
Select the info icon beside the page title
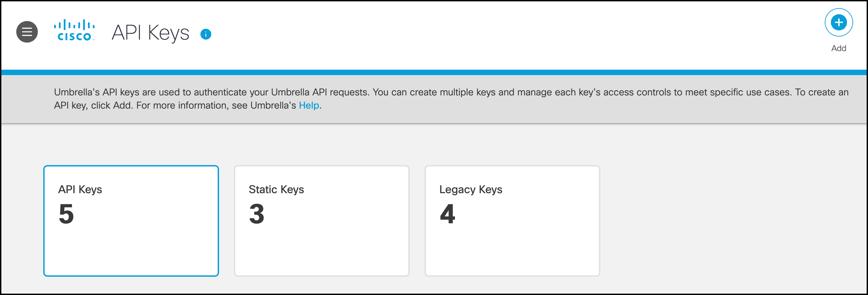point(206,34)
